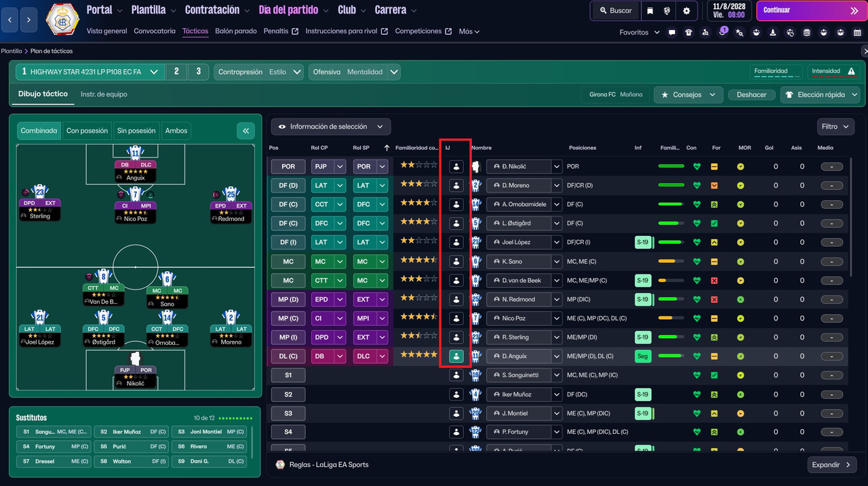Image resolution: width=868 pixels, height=486 pixels.
Task: Open the Ofensiva Mentalidad dropdown
Action: [354, 71]
